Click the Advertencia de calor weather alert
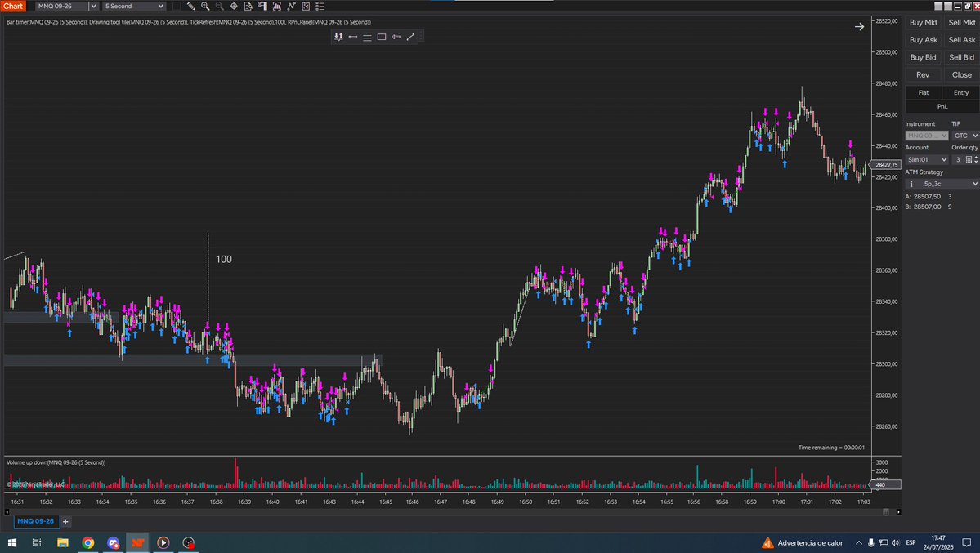 point(803,543)
